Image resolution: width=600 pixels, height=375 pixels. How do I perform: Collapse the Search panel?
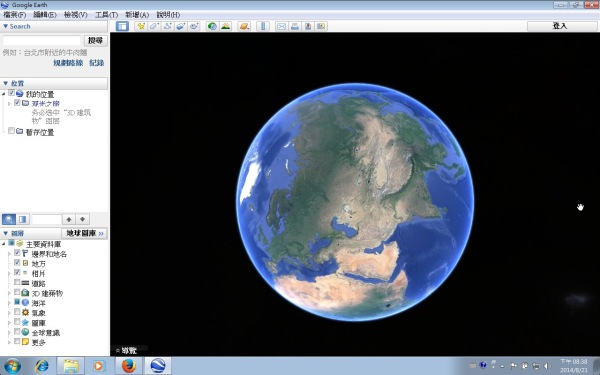click(x=5, y=26)
